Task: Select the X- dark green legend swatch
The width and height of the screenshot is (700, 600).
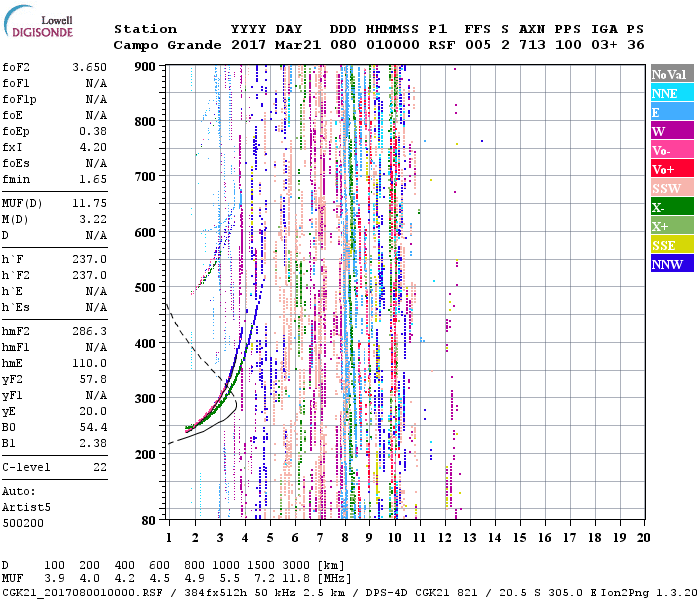Action: tap(672, 207)
